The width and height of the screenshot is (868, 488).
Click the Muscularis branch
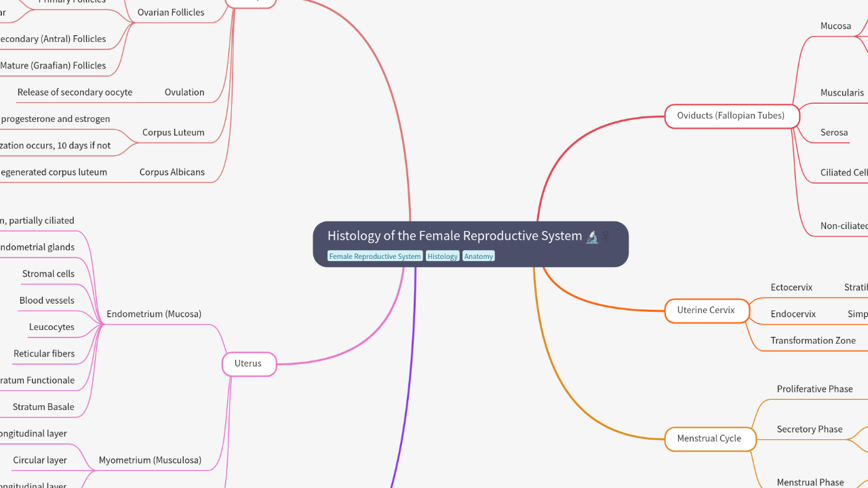pos(842,93)
